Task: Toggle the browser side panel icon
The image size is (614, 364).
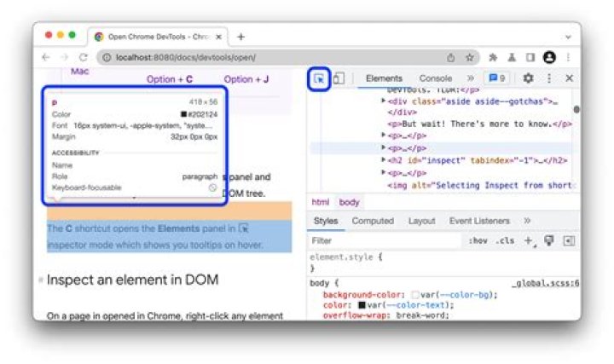Action: click(530, 57)
